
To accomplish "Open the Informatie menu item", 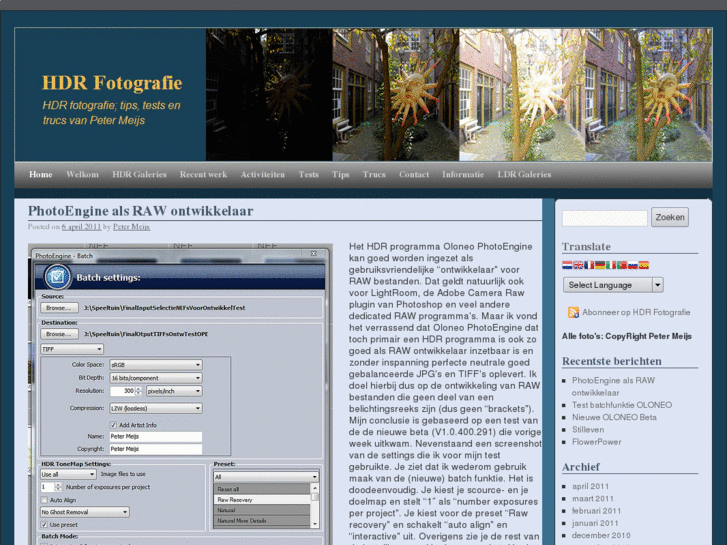I will pyautogui.click(x=463, y=174).
